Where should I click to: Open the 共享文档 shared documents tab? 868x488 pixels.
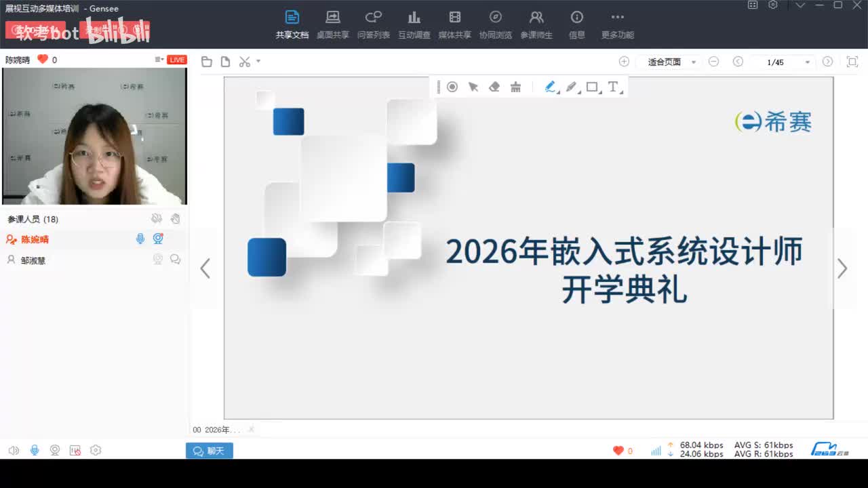point(292,24)
